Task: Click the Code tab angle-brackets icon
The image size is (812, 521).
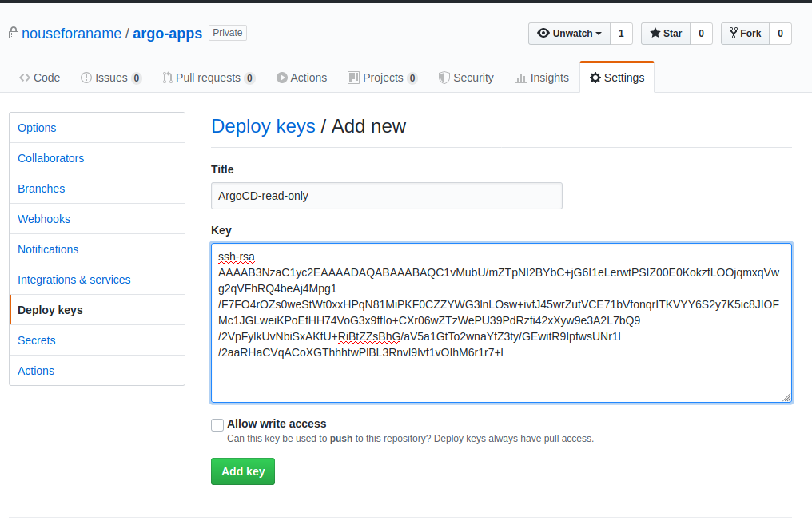Action: click(x=24, y=78)
